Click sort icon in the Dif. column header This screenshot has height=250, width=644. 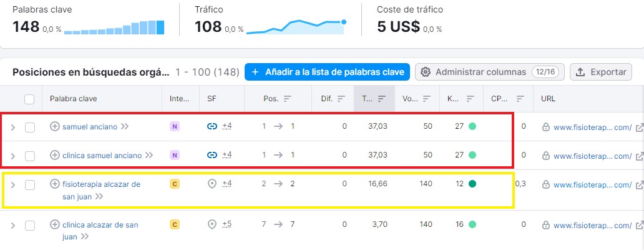pos(341,99)
